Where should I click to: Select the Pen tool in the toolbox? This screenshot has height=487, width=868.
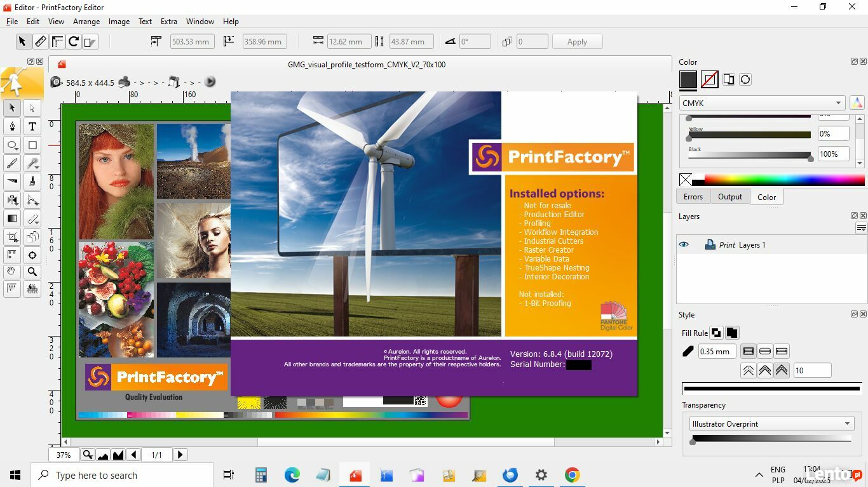(12, 126)
